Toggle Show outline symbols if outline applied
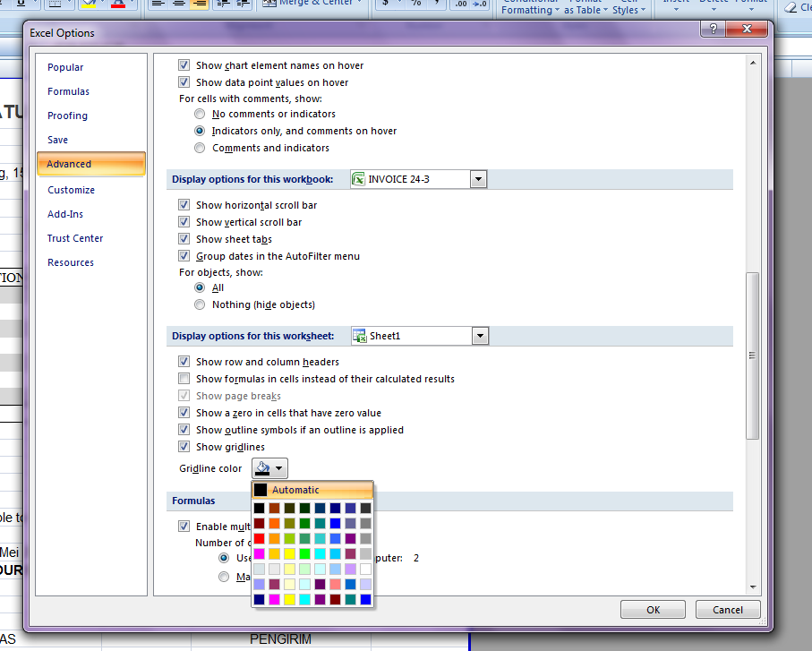Viewport: 812px width, 651px height. tap(184, 430)
